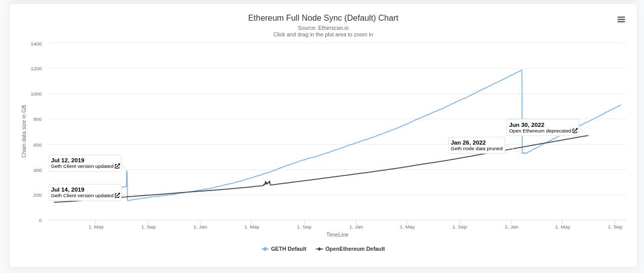Click the Source: Etherscan.io subtitle

323,28
